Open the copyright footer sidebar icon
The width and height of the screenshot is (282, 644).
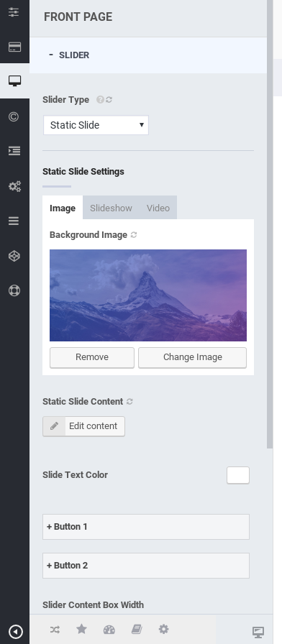(14, 116)
